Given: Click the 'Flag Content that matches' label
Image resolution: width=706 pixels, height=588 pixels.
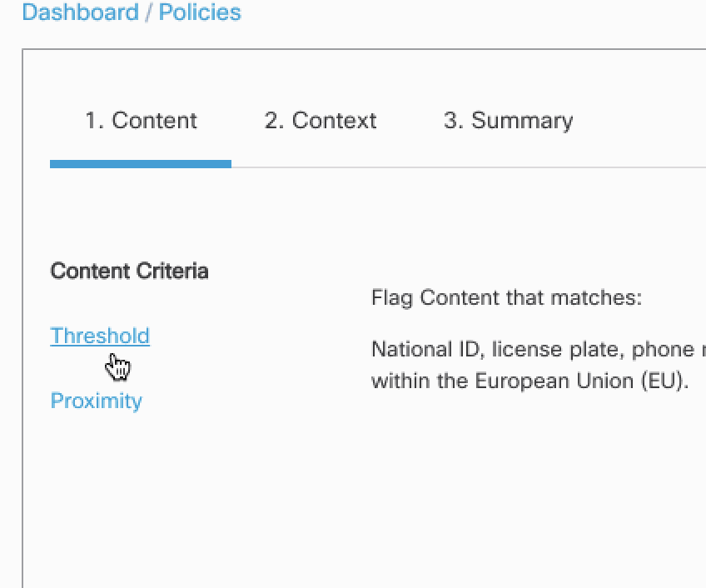Looking at the screenshot, I should click(x=506, y=297).
